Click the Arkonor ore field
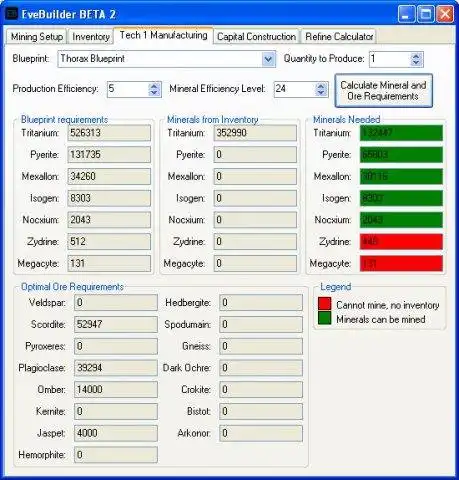 (x=261, y=433)
